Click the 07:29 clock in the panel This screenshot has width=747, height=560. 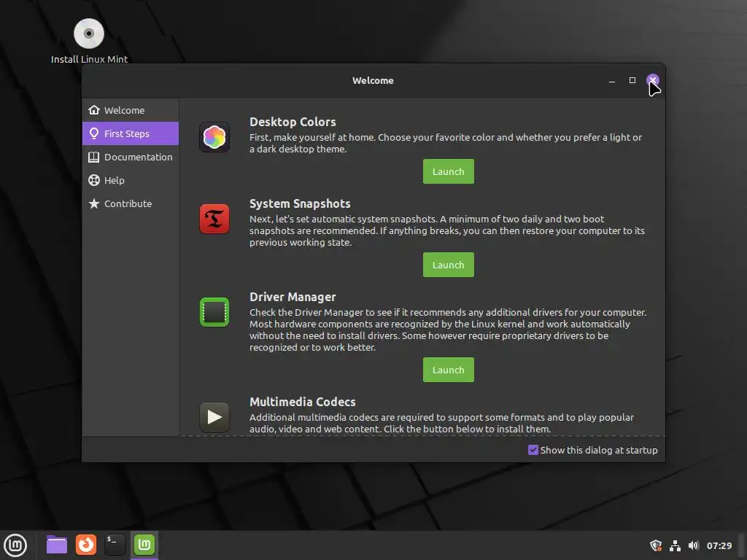pyautogui.click(x=719, y=545)
